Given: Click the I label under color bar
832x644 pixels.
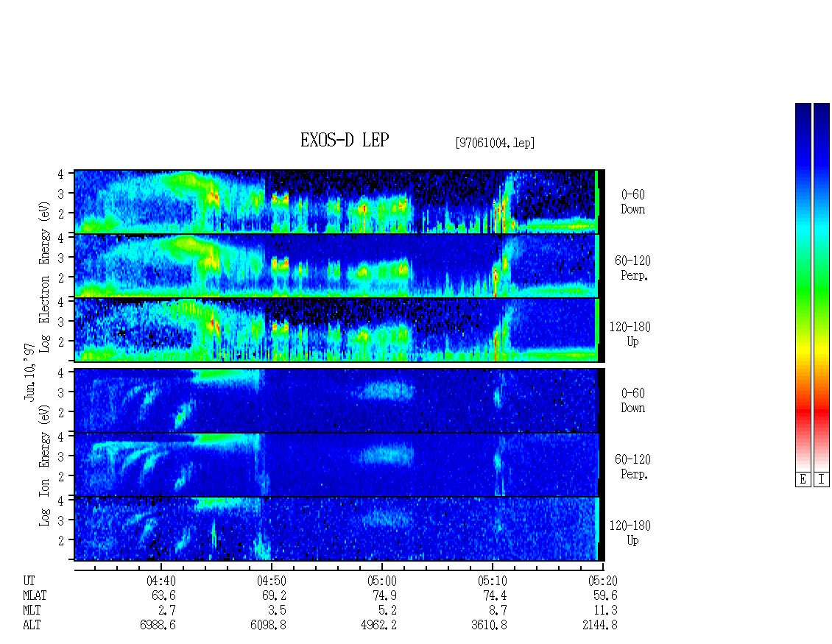Looking at the screenshot, I should tap(822, 480).
